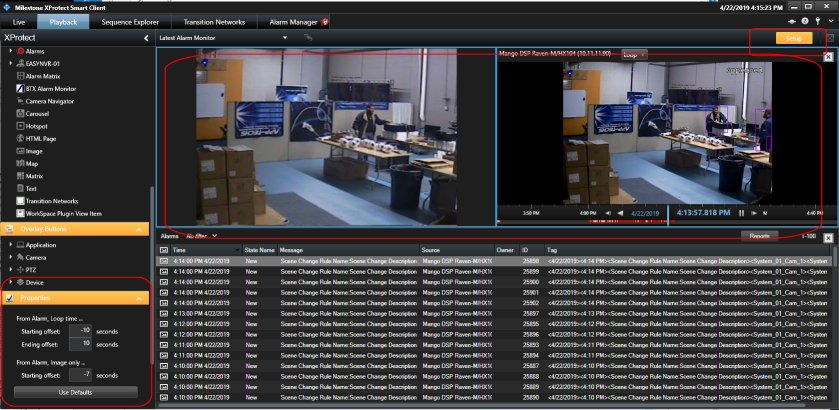Image resolution: width=839 pixels, height=410 pixels.
Task: Toggle the Properties panel checkbox
Action: [x=9, y=298]
